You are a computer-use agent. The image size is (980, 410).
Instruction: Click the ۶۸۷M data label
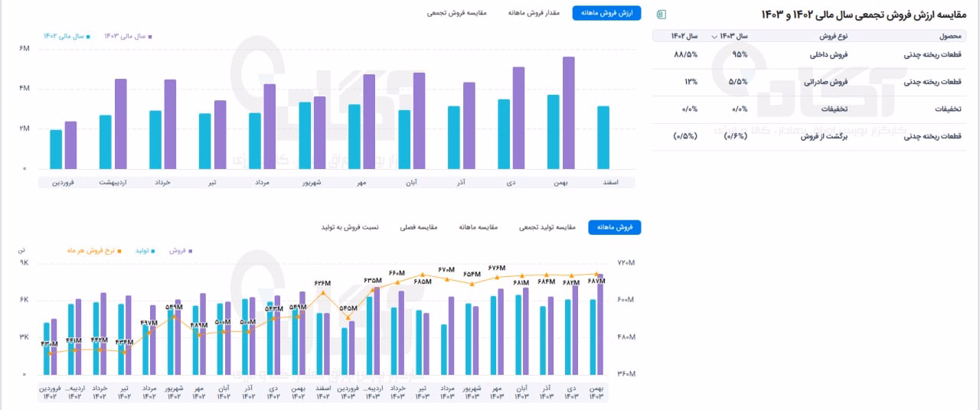pos(595,281)
